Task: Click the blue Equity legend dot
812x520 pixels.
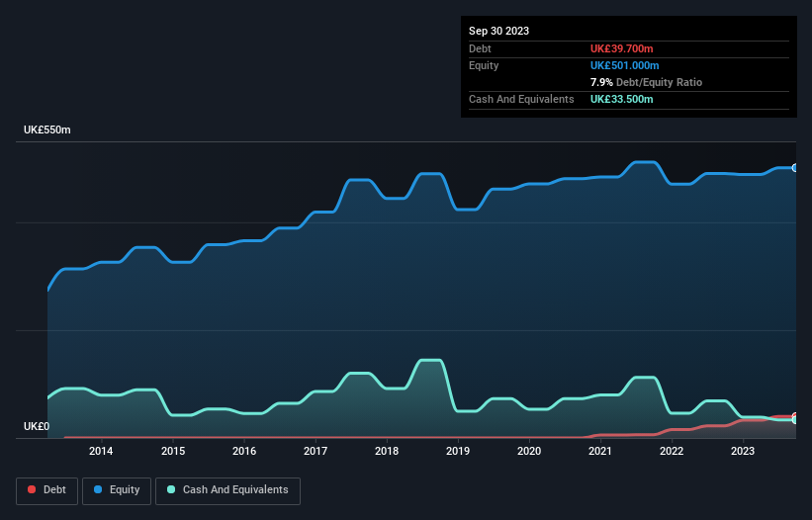Action: point(99,490)
